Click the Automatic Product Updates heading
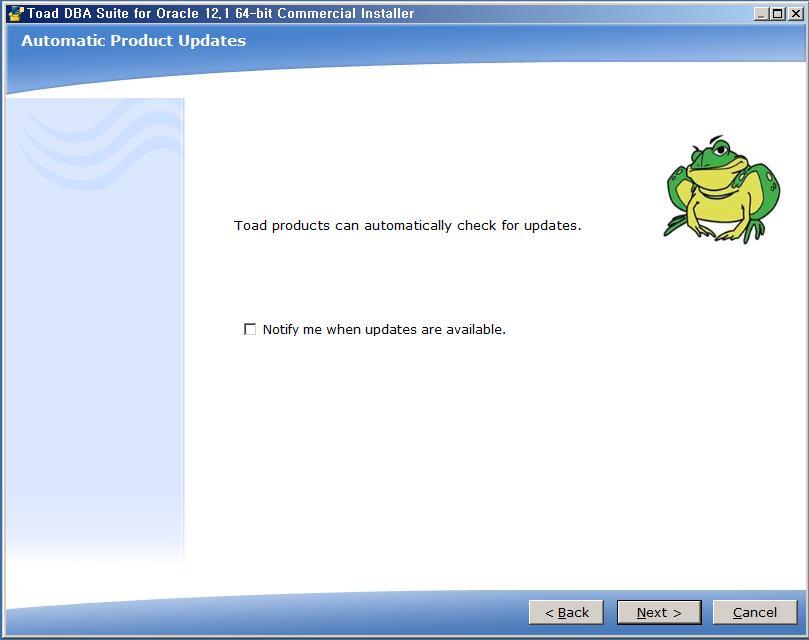Image resolution: width=809 pixels, height=640 pixels. coord(133,41)
